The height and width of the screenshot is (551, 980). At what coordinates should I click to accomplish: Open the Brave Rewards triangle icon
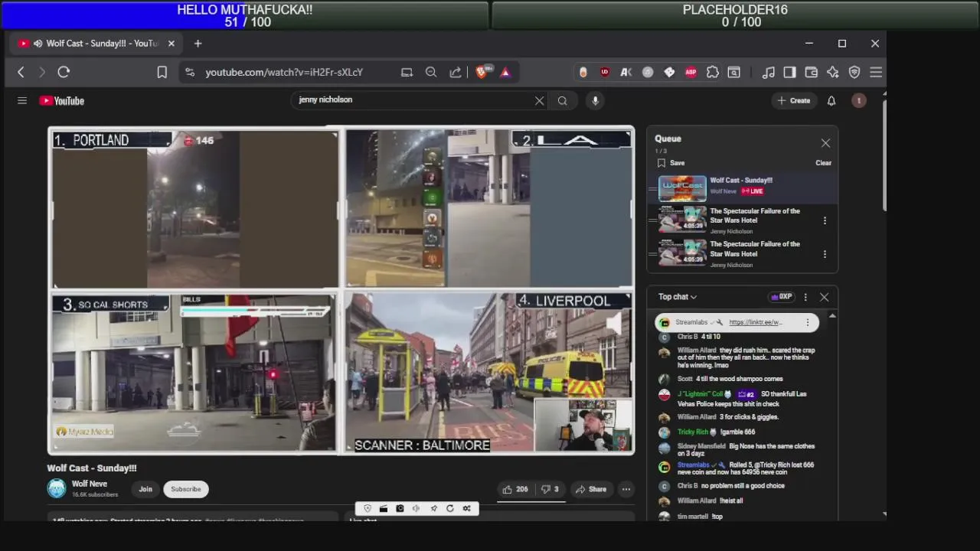(505, 72)
